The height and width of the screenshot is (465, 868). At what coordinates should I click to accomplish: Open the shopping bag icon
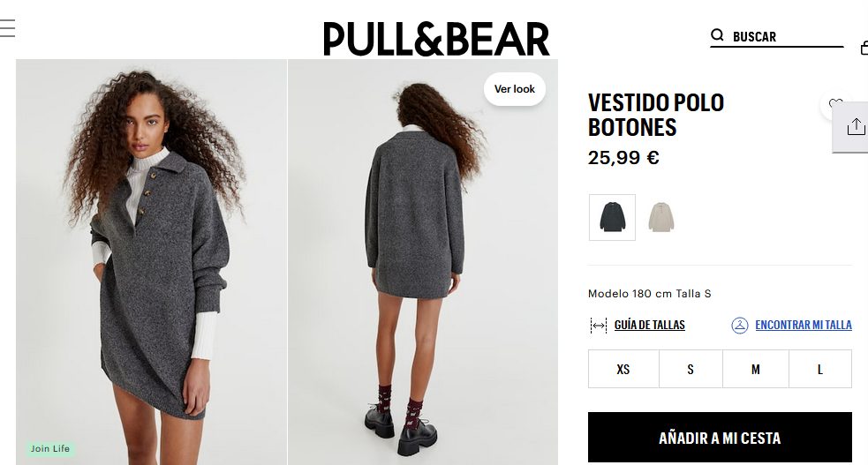click(x=864, y=49)
